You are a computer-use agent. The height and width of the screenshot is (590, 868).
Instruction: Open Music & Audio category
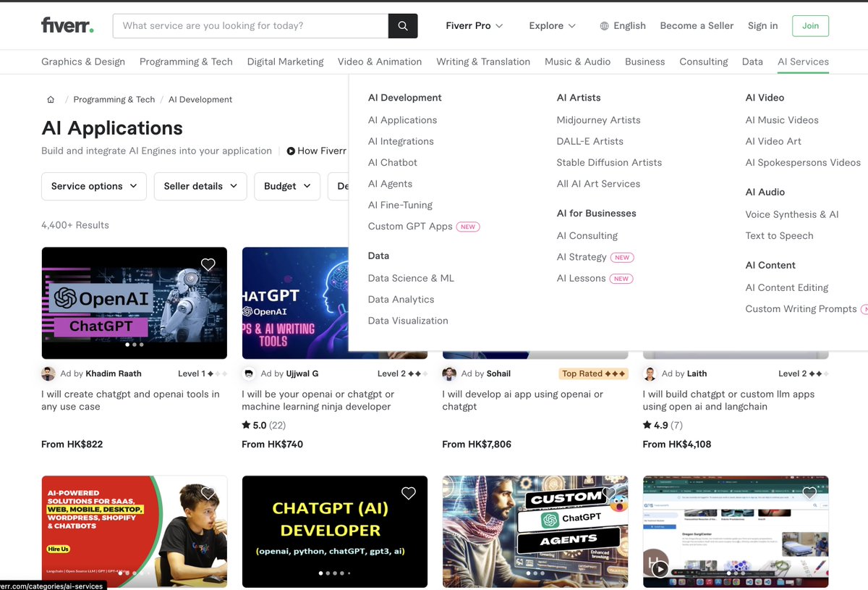point(577,62)
